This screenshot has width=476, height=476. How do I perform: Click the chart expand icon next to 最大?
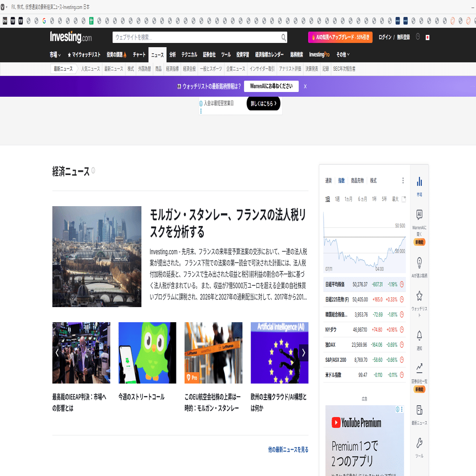[403, 199]
